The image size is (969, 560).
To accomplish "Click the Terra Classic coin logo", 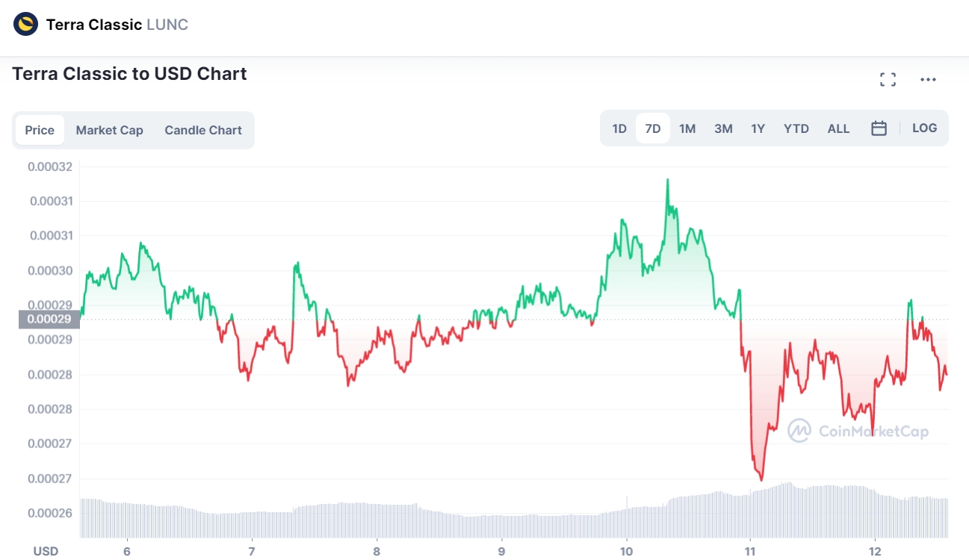I will (26, 25).
